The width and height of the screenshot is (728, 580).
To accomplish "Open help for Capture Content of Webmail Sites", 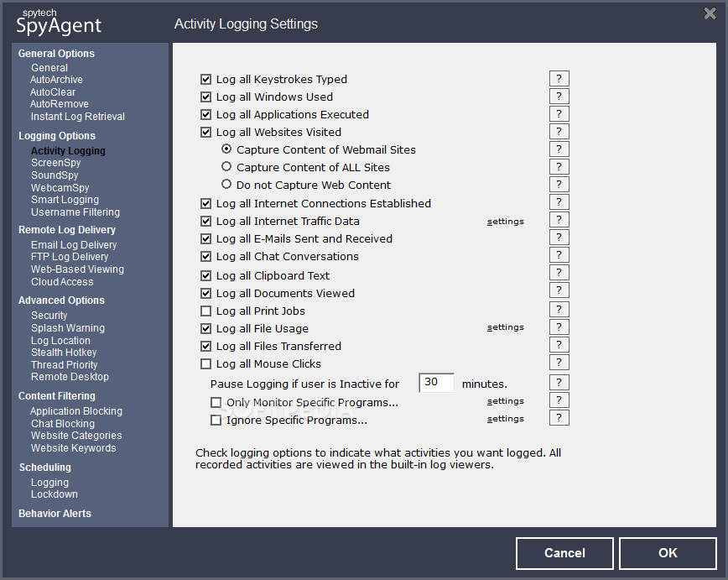I will tap(559, 149).
